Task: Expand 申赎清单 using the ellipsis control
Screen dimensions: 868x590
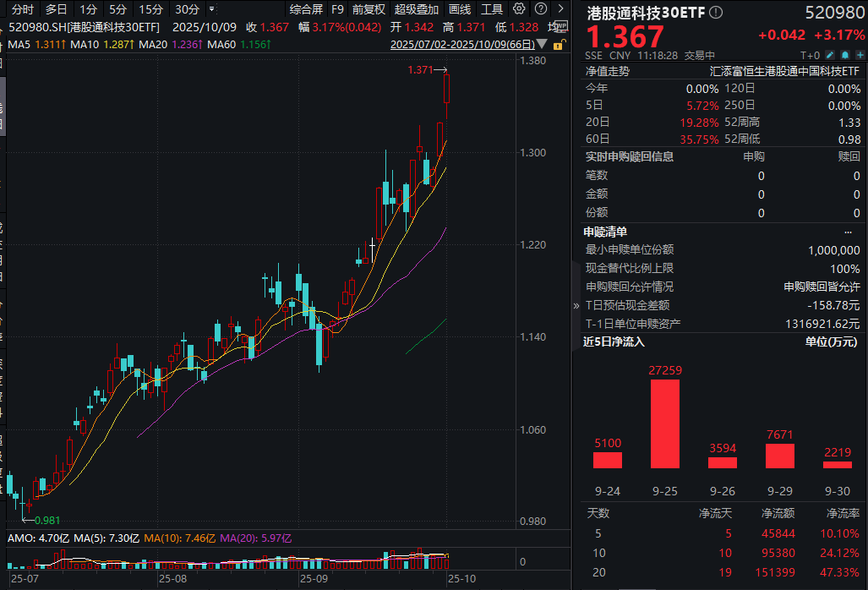Action: (849, 231)
